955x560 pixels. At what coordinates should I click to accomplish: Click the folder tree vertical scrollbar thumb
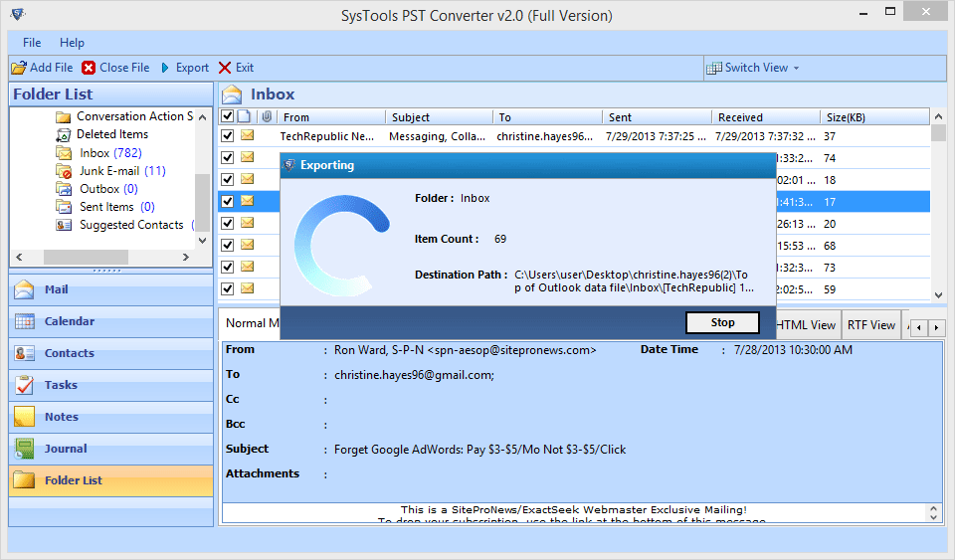tap(203, 202)
